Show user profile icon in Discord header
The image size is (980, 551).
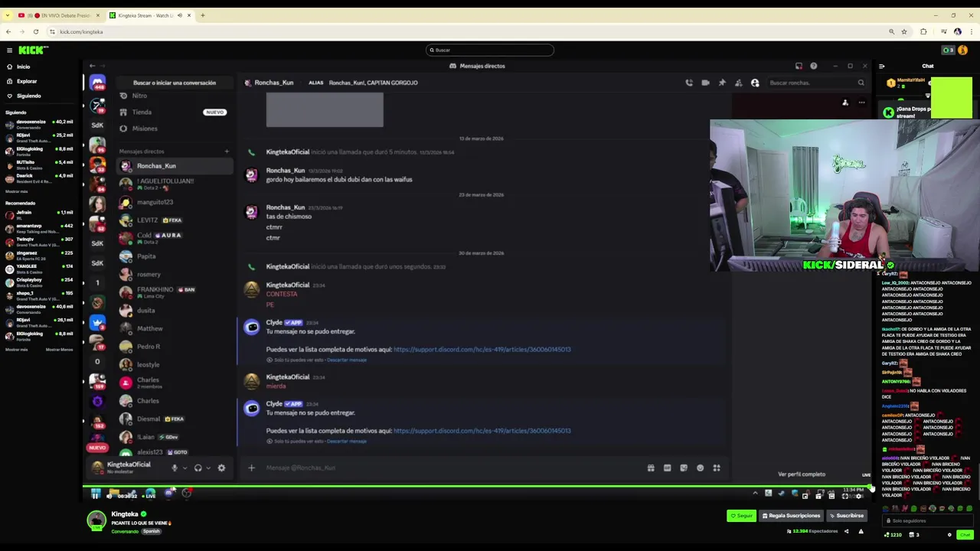click(755, 83)
